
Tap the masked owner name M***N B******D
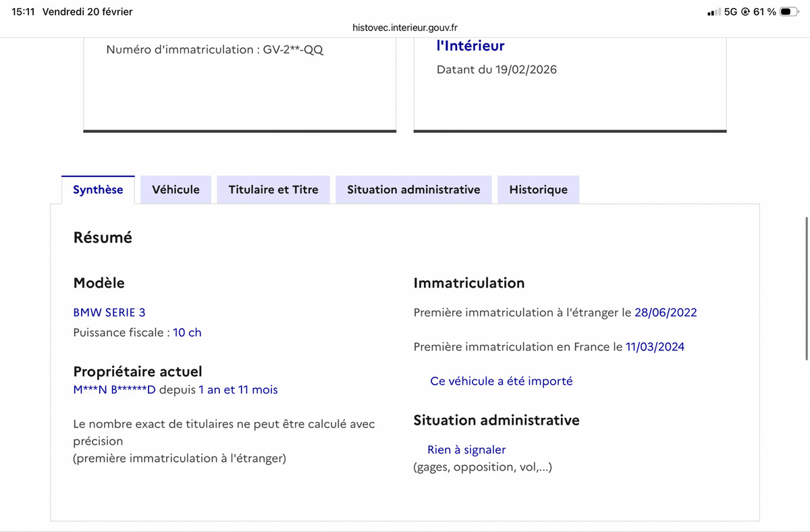pos(114,390)
